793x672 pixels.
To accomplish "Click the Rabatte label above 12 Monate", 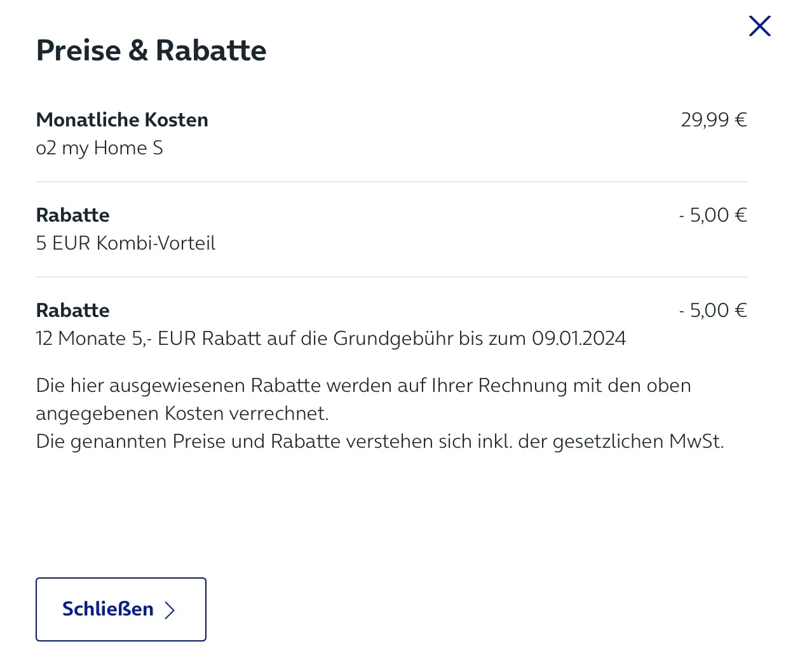I will coord(72,310).
